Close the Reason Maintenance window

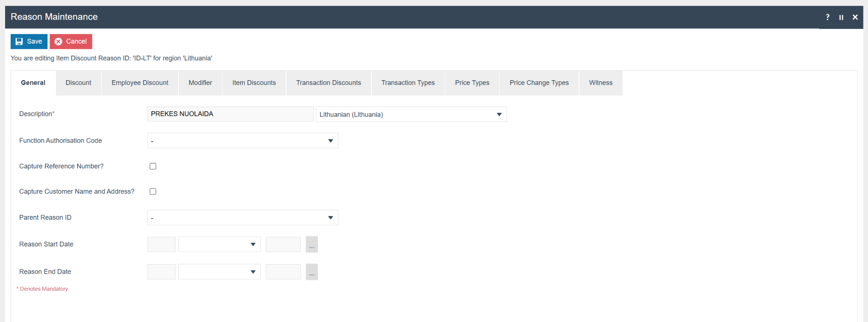coord(855,17)
